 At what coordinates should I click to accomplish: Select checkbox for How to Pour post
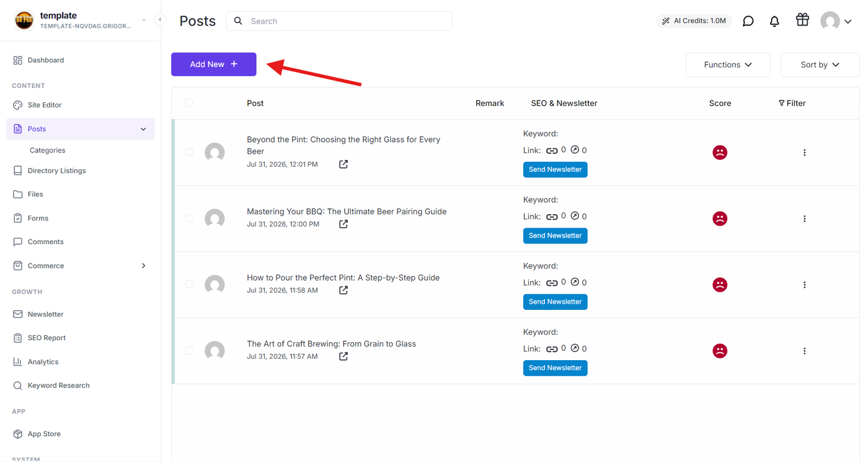[x=189, y=284]
